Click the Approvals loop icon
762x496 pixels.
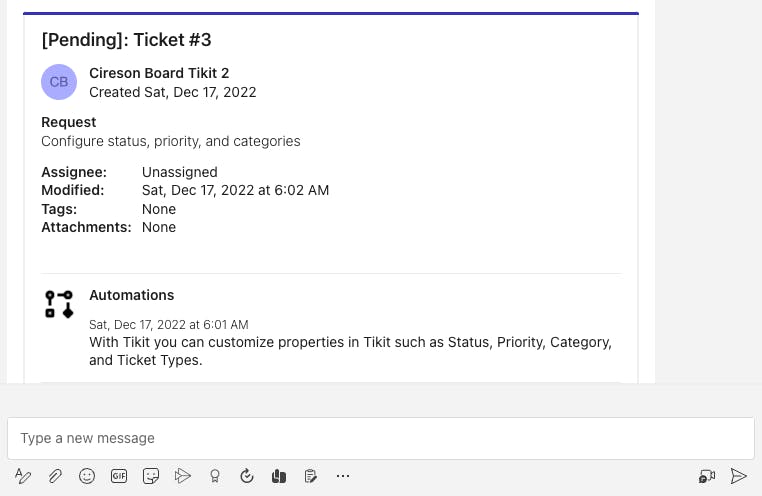click(247, 476)
